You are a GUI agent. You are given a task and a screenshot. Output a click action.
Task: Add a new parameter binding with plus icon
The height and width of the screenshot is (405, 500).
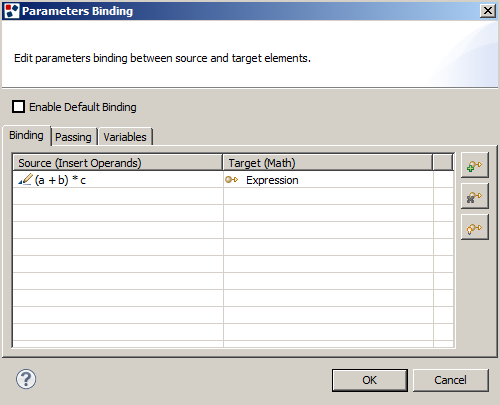475,165
